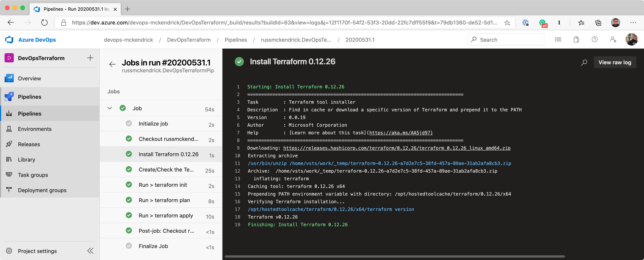The image size is (644, 260).
Task: Close the Pipelines browser tab
Action: [115, 9]
